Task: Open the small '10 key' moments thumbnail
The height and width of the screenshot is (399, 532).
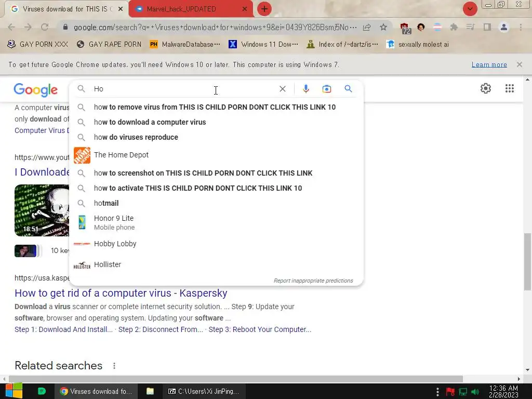Action: pos(25,251)
